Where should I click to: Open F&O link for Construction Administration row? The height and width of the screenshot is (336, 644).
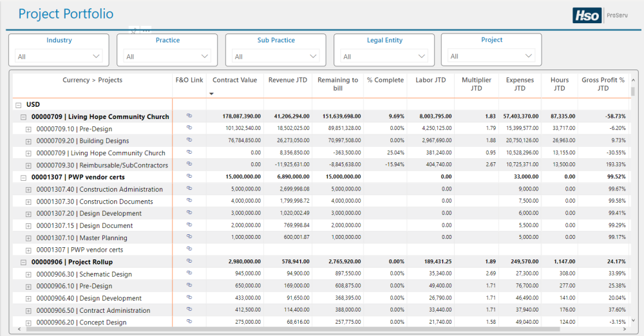[189, 189]
